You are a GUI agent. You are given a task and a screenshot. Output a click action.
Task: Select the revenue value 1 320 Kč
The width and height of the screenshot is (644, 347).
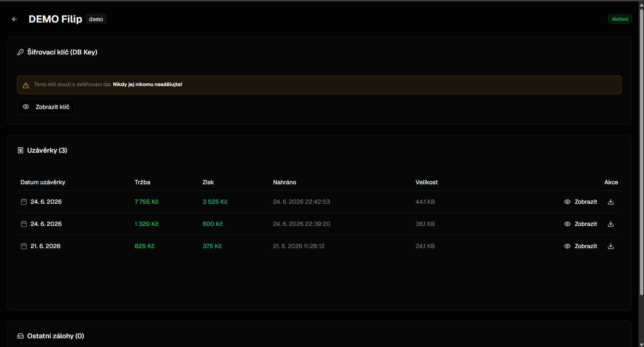[146, 224]
